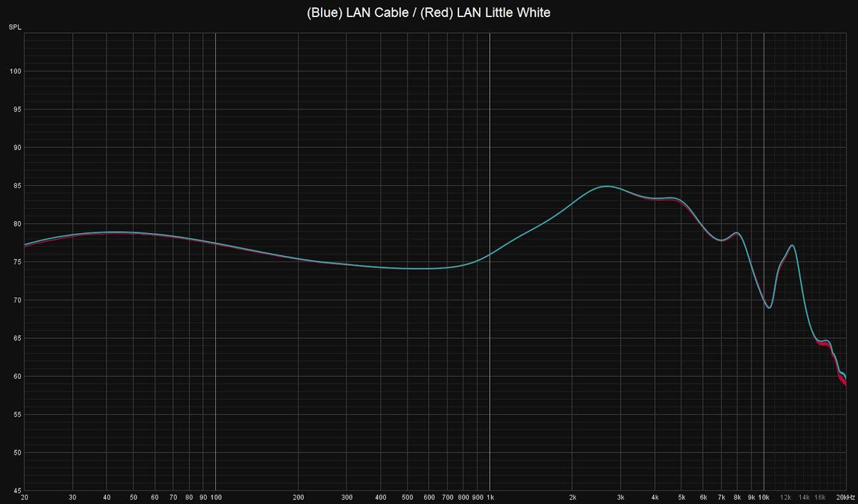Click the curve's bass hump near 40 Hz

tap(107, 232)
